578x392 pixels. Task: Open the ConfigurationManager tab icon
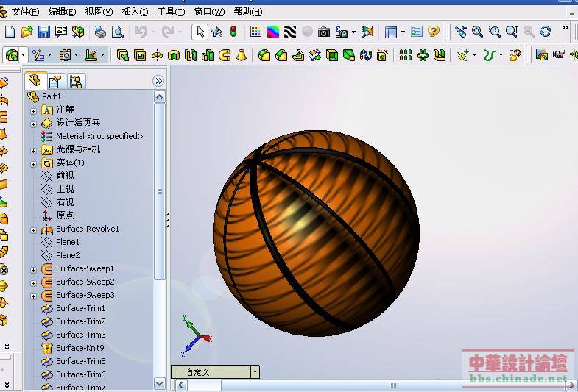click(75, 81)
